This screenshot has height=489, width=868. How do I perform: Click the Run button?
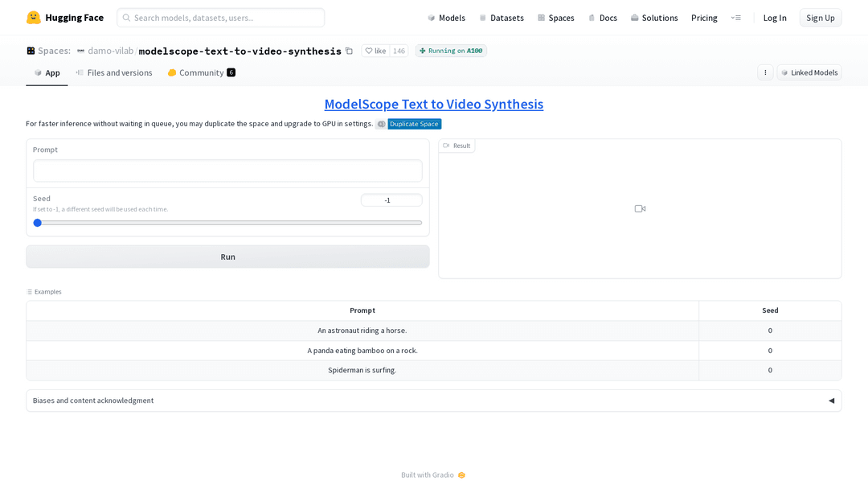[x=227, y=257]
